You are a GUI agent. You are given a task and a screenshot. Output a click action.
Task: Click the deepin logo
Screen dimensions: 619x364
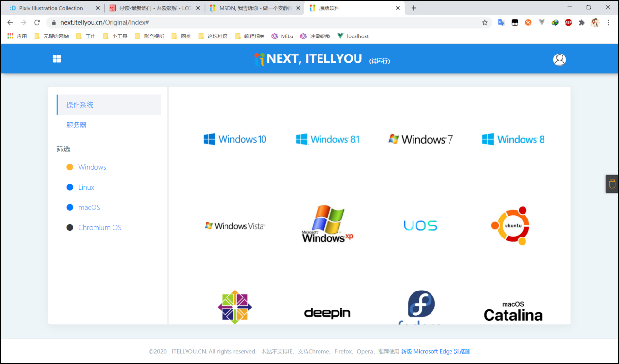(x=327, y=313)
